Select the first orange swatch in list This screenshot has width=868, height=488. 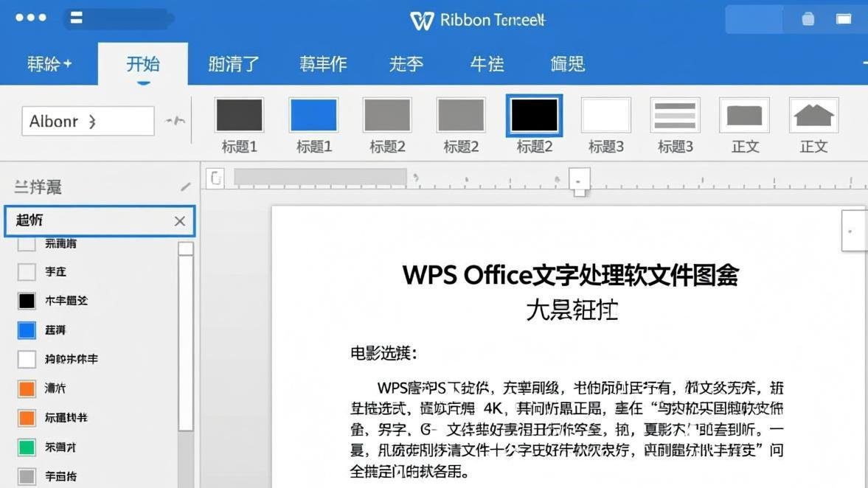(x=27, y=388)
